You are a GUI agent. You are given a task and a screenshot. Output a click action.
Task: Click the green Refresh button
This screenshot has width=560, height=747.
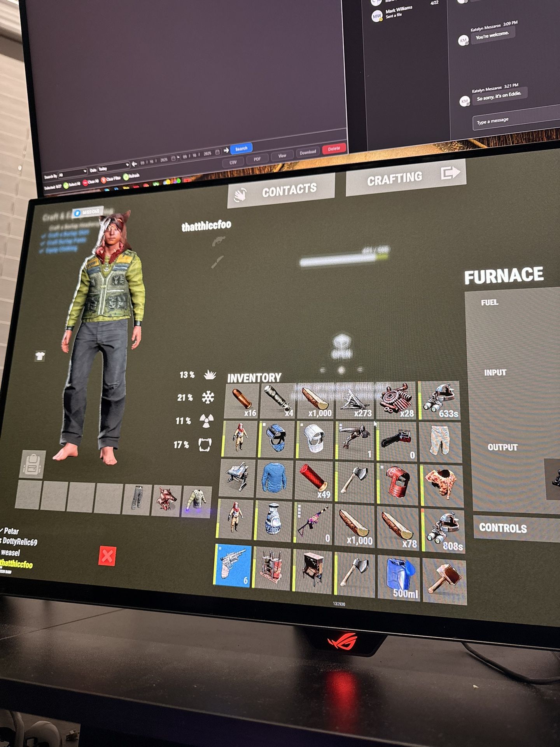[131, 176]
